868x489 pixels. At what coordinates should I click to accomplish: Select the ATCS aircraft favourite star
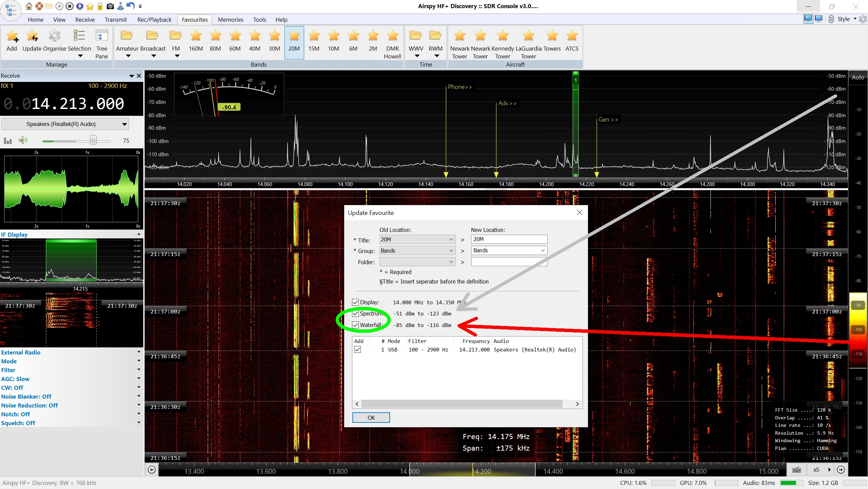click(572, 36)
